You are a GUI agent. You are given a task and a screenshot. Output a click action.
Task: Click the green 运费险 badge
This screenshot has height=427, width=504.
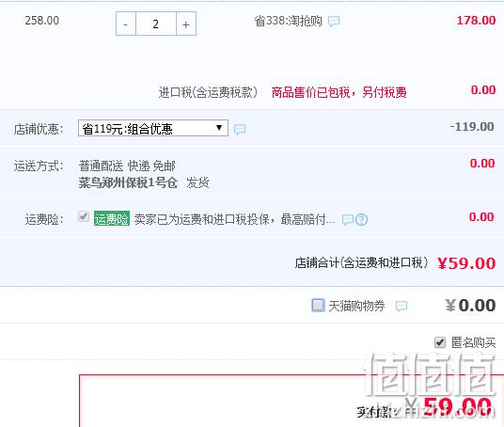point(112,218)
